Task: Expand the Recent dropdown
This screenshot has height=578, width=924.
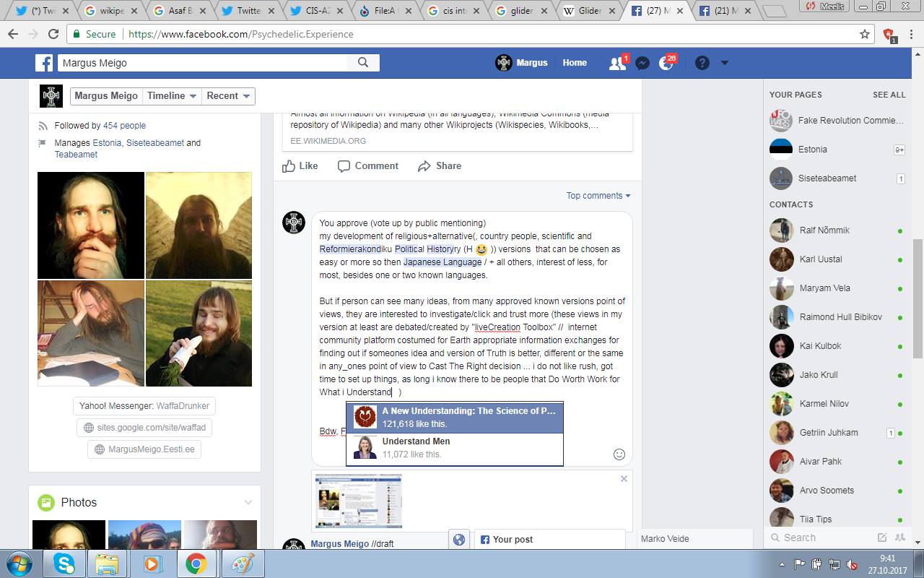Action: coord(228,96)
